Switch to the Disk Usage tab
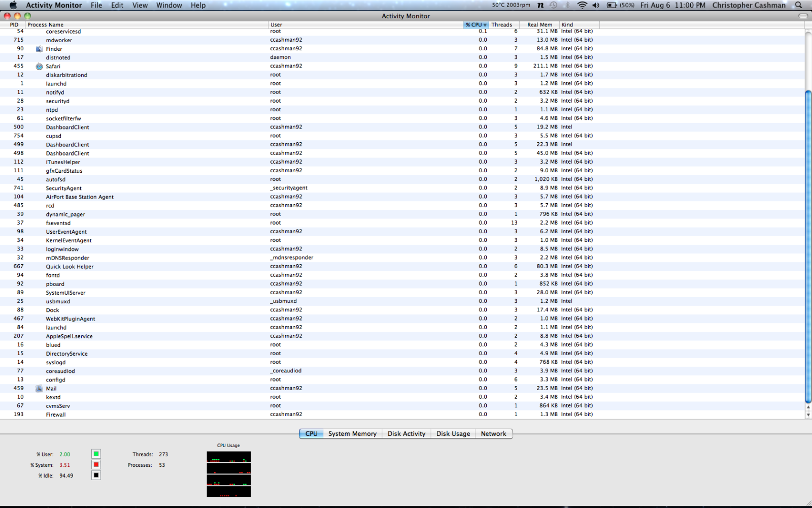Viewport: 812px width, 508px height. coord(453,434)
